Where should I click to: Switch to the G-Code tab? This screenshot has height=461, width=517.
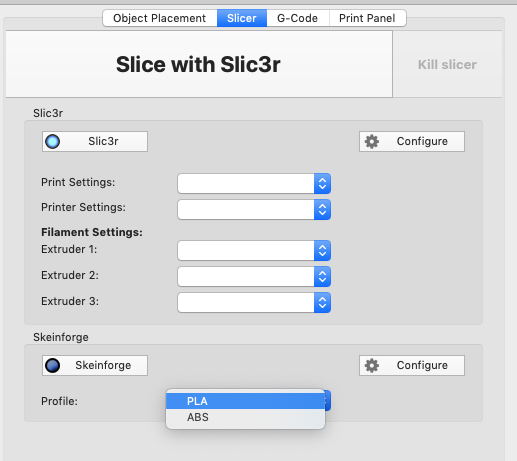click(x=298, y=18)
